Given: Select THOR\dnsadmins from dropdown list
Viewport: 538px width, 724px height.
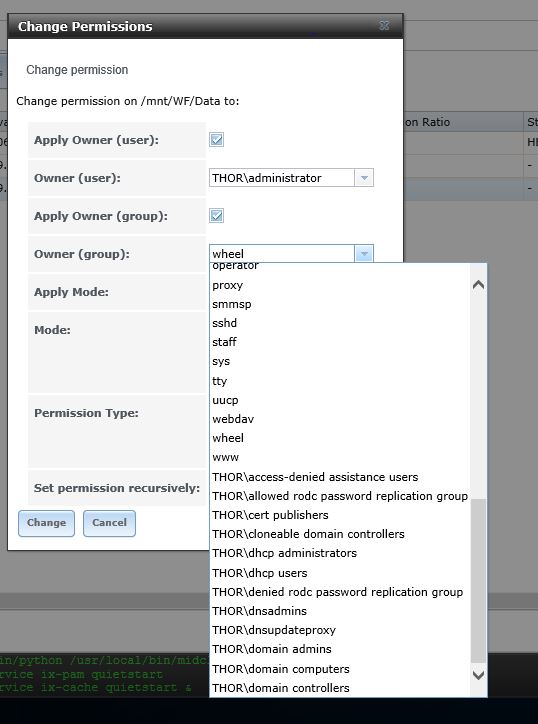Looking at the screenshot, I should pos(339,611).
